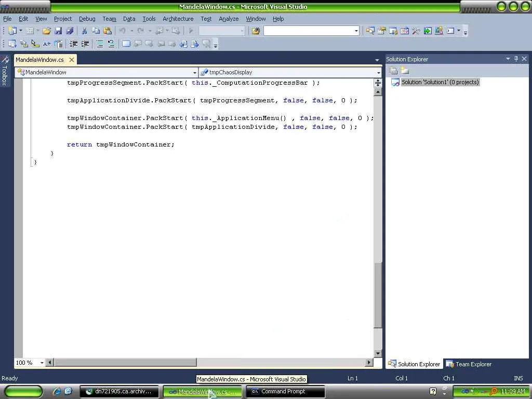Image resolution: width=532 pixels, height=399 pixels.
Task: Expand Solution Explorer window position menu
Action: tap(508, 59)
